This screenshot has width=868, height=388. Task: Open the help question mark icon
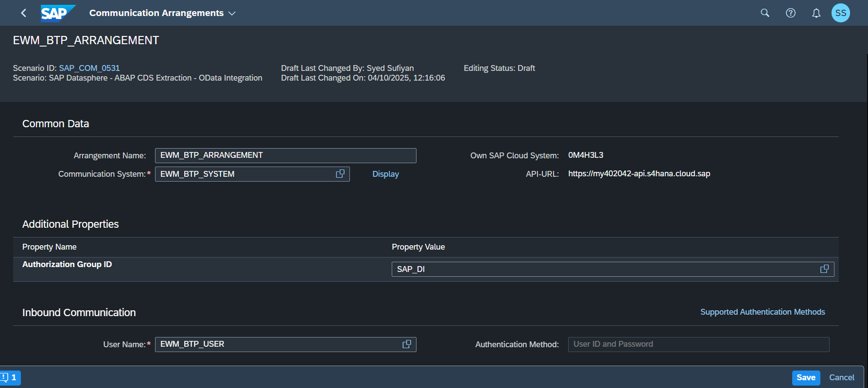(x=791, y=13)
